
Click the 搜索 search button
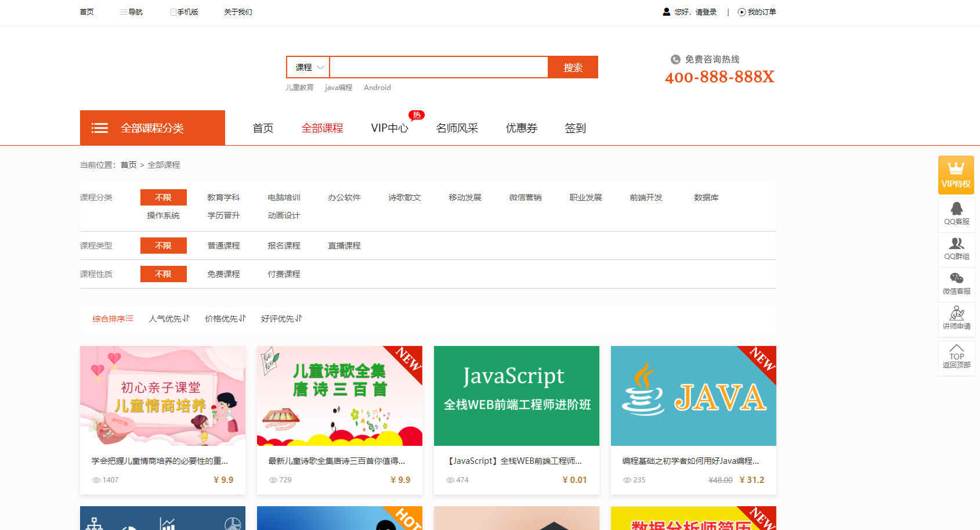coord(573,67)
